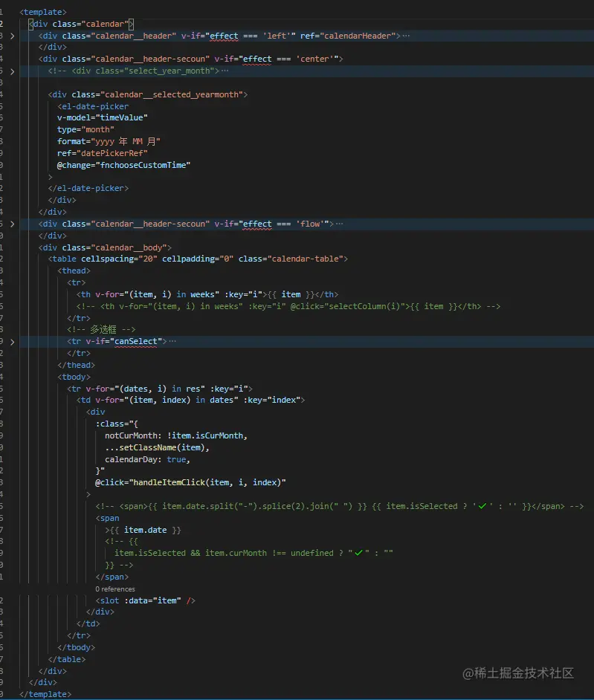The width and height of the screenshot is (594, 700).
Task: Click @click="handleItemClick(item, i, index)"
Action: 190,482
